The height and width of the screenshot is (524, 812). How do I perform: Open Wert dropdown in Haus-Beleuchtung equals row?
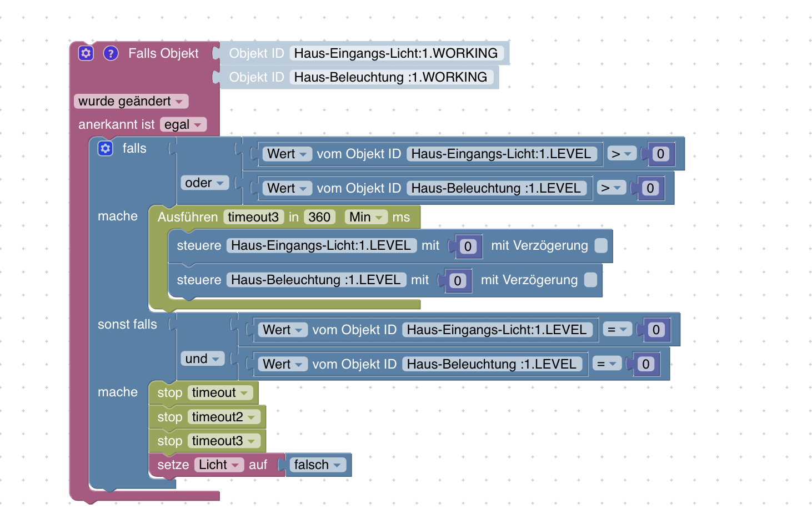tap(283, 364)
